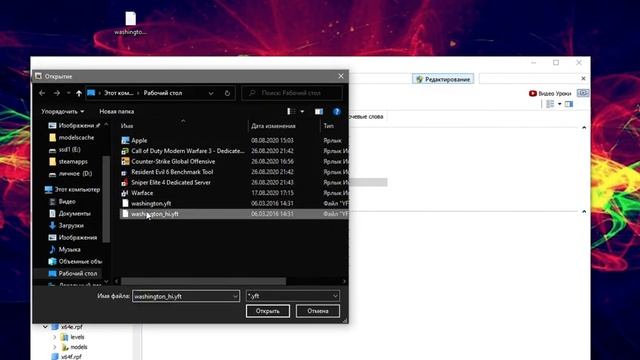
Task: Click the Открыть button
Action: tap(268, 311)
